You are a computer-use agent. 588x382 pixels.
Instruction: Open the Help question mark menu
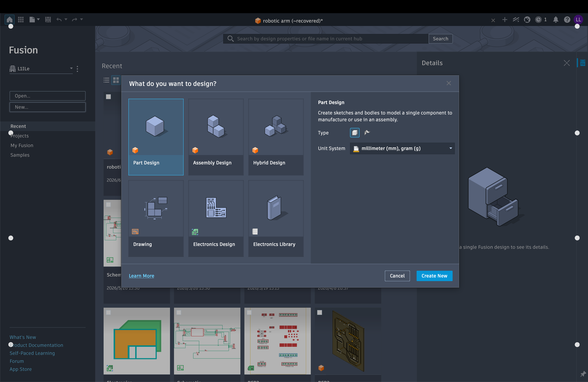click(x=567, y=20)
